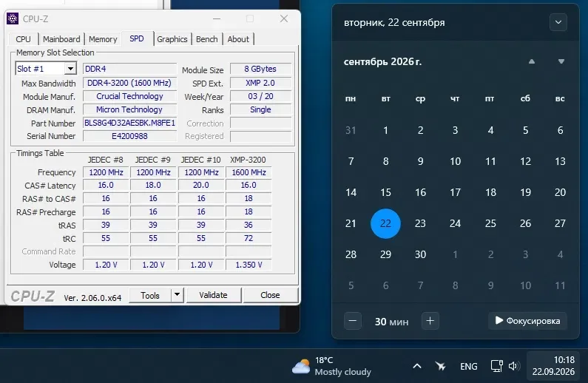Select September 22 in calendar
588x383 pixels.
coord(385,223)
